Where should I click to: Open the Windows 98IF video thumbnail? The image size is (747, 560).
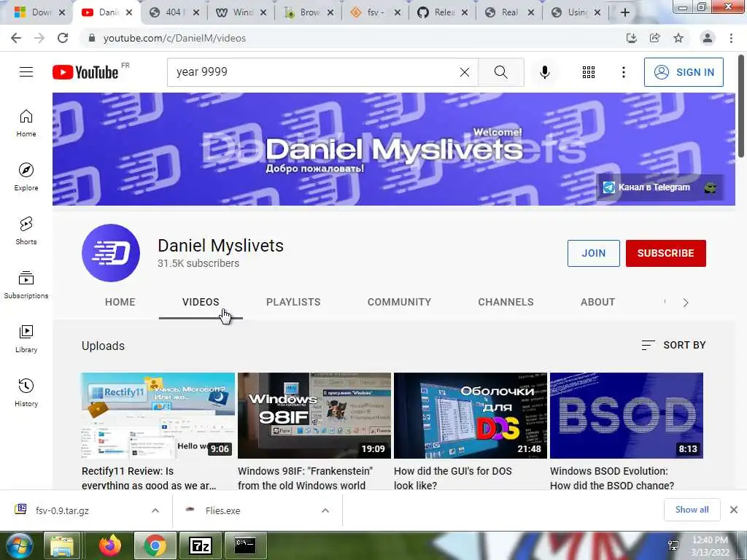coord(314,416)
